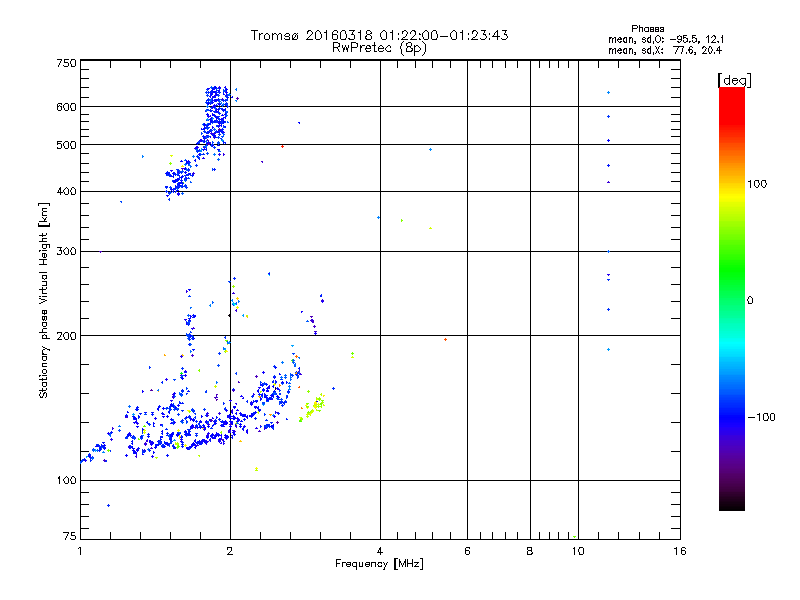Click the y-axis tick label '400'
The width and height of the screenshot is (800, 600).
point(66,192)
